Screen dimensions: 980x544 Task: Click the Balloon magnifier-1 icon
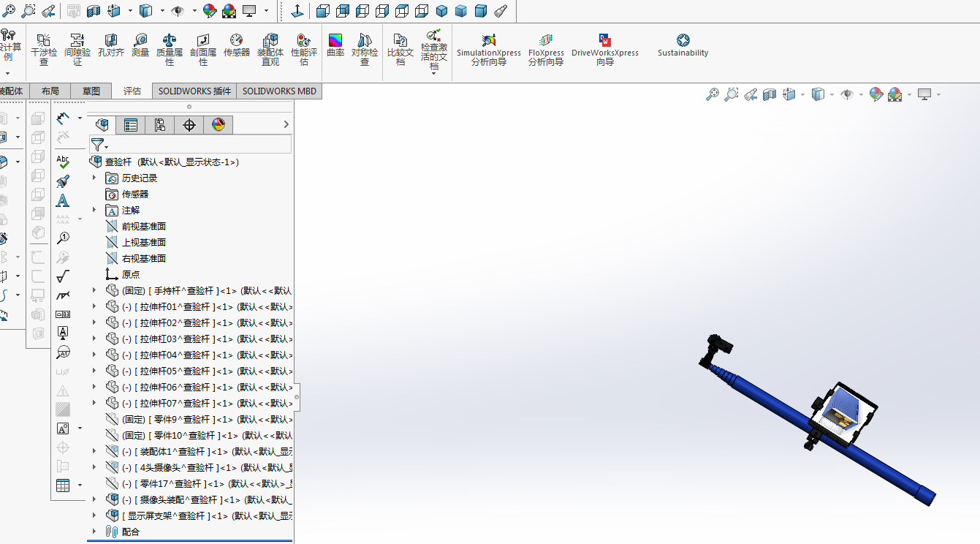[63, 238]
